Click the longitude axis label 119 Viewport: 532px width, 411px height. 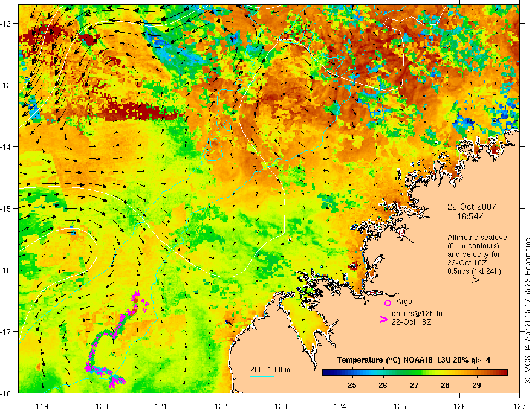[42, 406]
